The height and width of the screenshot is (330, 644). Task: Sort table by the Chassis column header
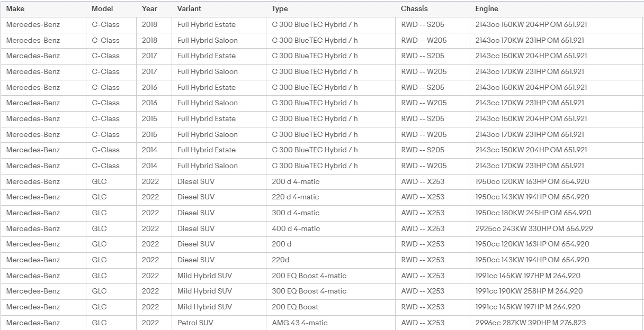pos(414,8)
